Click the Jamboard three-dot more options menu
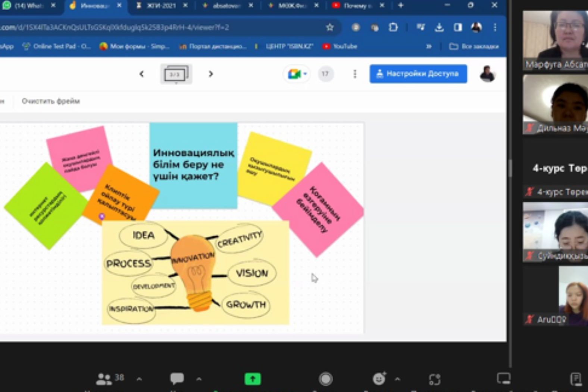Screen dimensions: 588x392 [x=355, y=74]
